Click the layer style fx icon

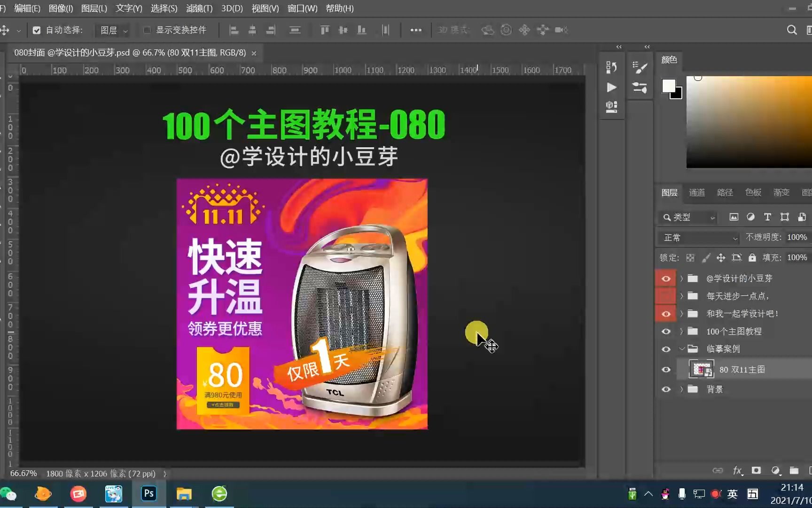click(738, 470)
